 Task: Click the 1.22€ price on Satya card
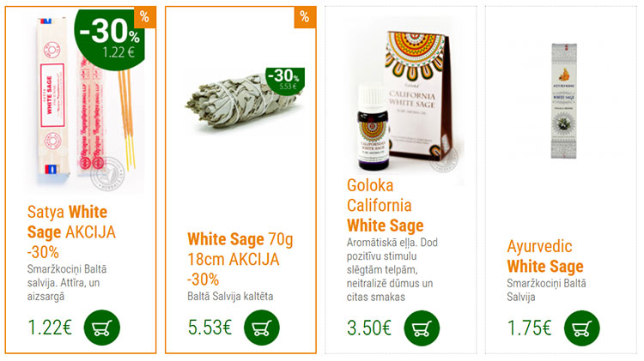coord(50,328)
